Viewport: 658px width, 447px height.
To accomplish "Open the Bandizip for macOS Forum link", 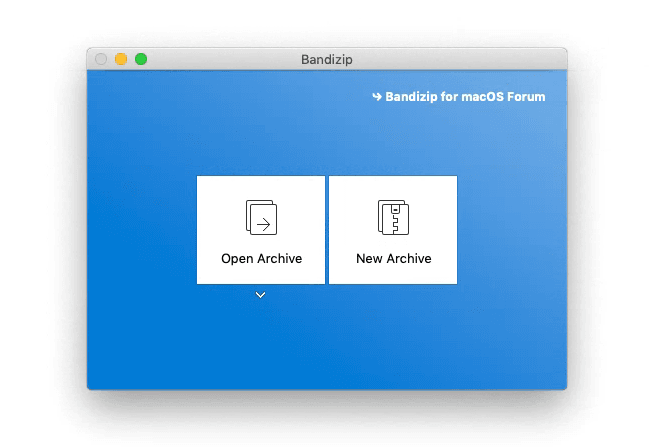I will coord(465,97).
